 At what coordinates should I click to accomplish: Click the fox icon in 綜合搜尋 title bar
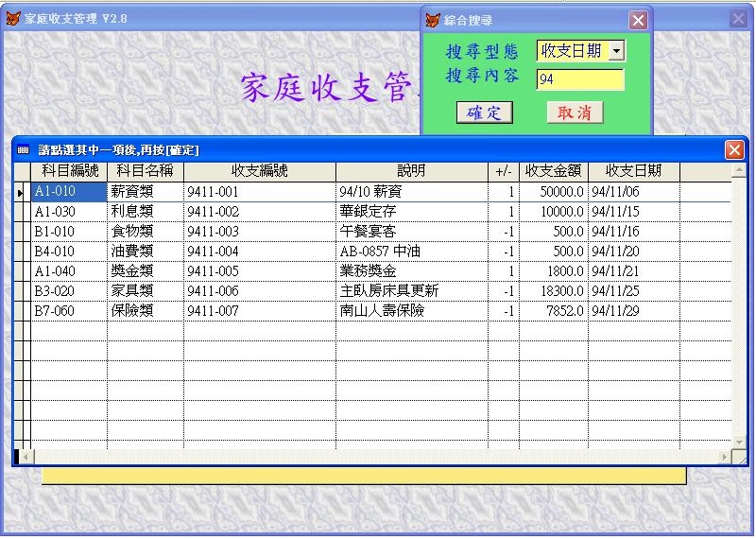(x=433, y=20)
